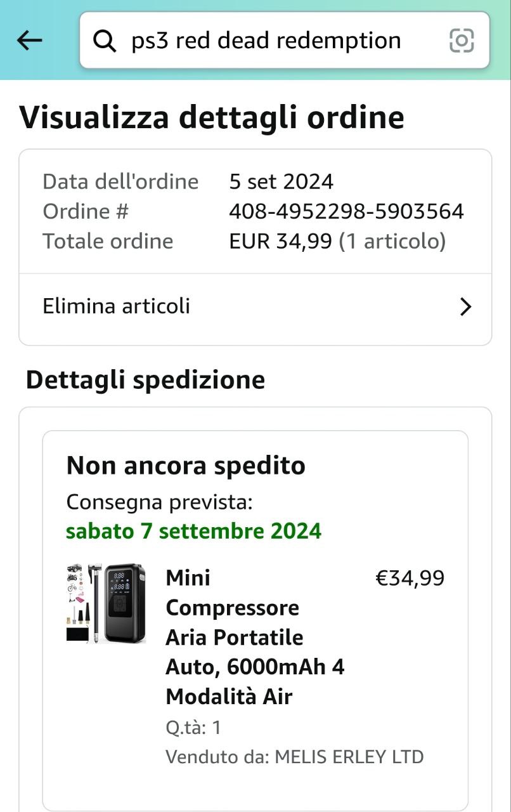Select the order number 408-4952298-5903564
Screen dimensions: 511x812
click(x=346, y=211)
